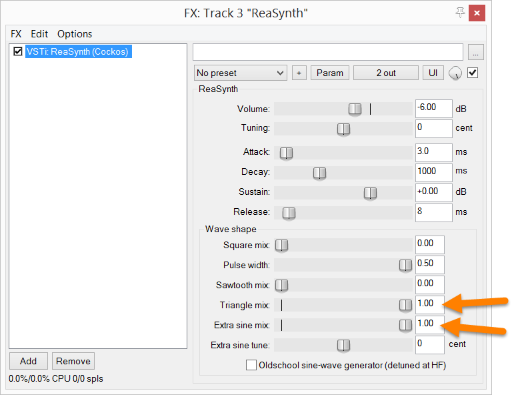Select VSTi: ReaSynth (Cockos) in FX list
The image size is (532, 395).
(78, 51)
